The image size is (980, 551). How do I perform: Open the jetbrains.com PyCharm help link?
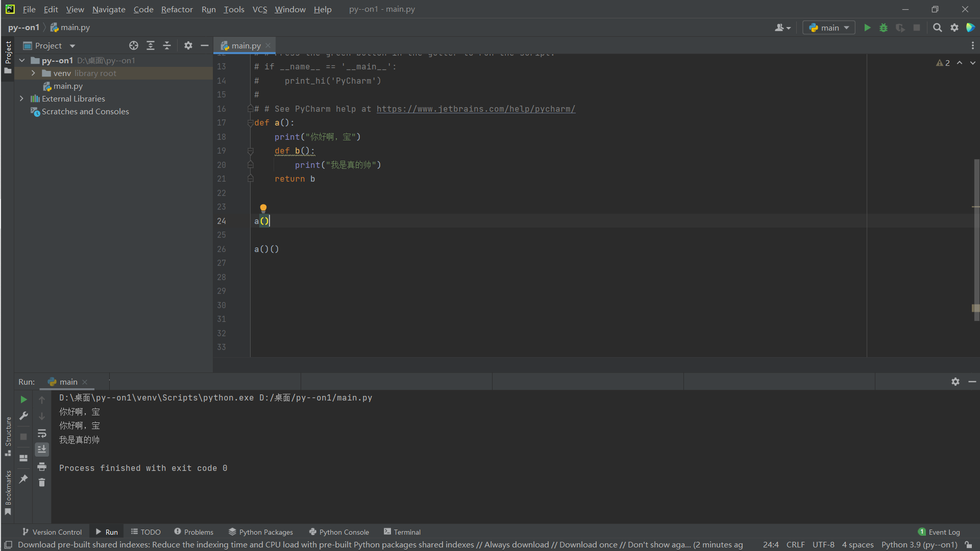pyautogui.click(x=476, y=109)
